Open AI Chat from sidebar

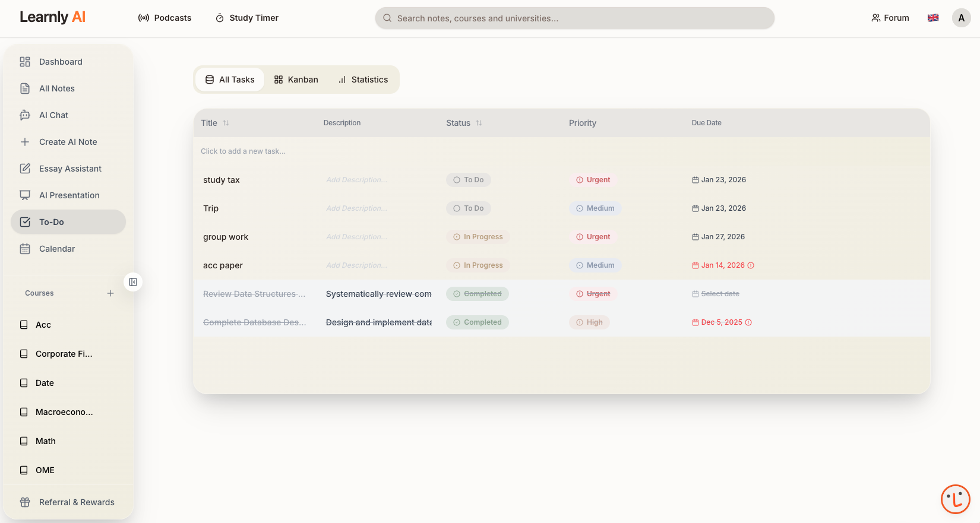click(68, 115)
